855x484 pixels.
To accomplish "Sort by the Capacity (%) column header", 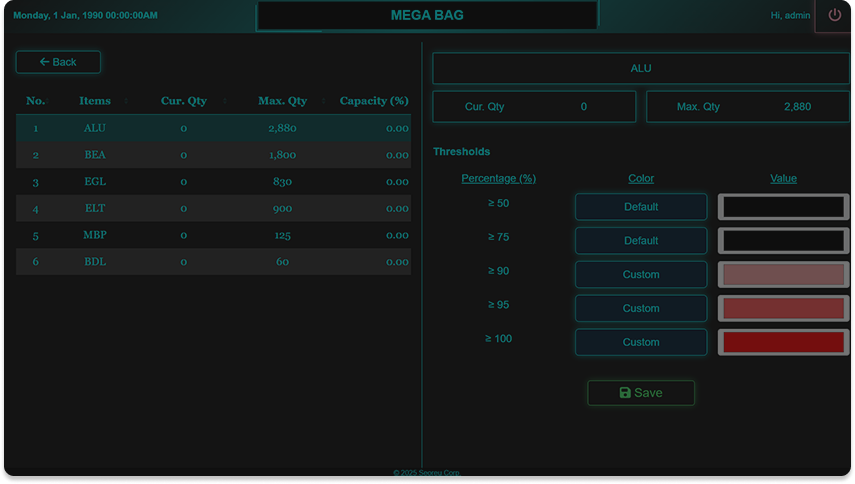I will pyautogui.click(x=373, y=101).
